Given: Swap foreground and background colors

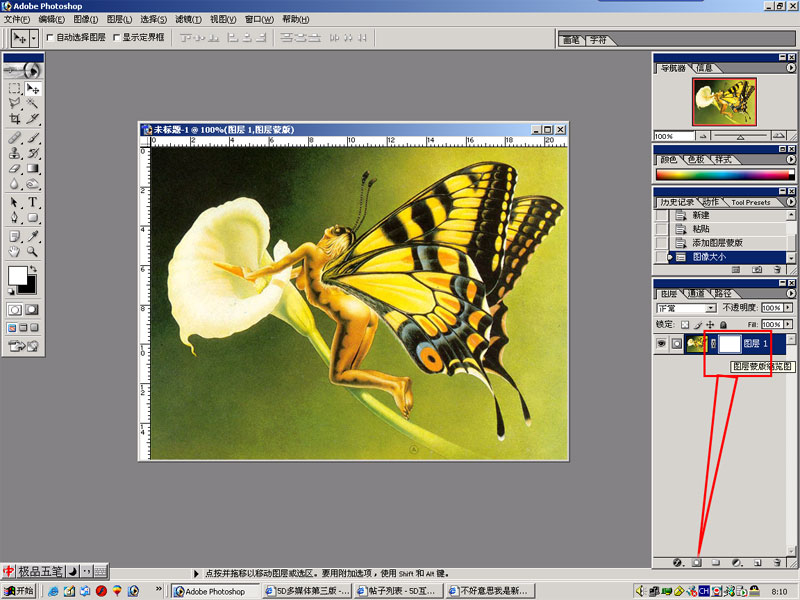Looking at the screenshot, I should [34, 268].
